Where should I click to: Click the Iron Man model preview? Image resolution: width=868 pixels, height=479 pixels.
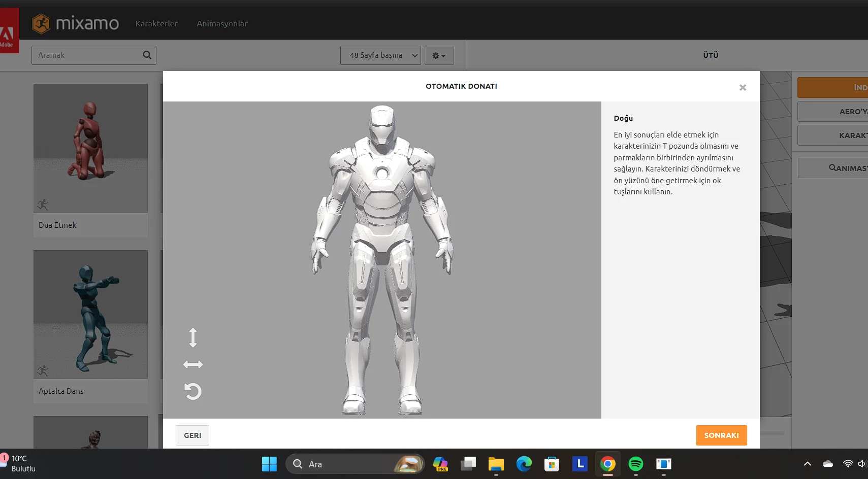coord(382,260)
